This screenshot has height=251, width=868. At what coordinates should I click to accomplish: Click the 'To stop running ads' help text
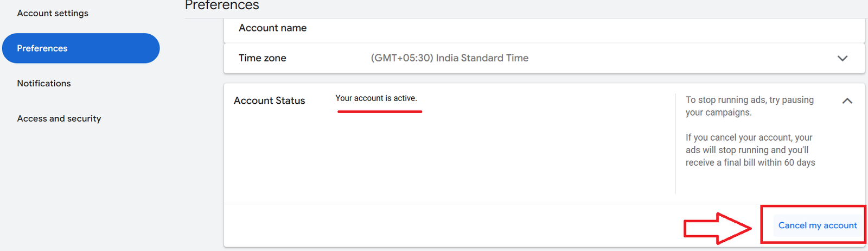(749, 106)
